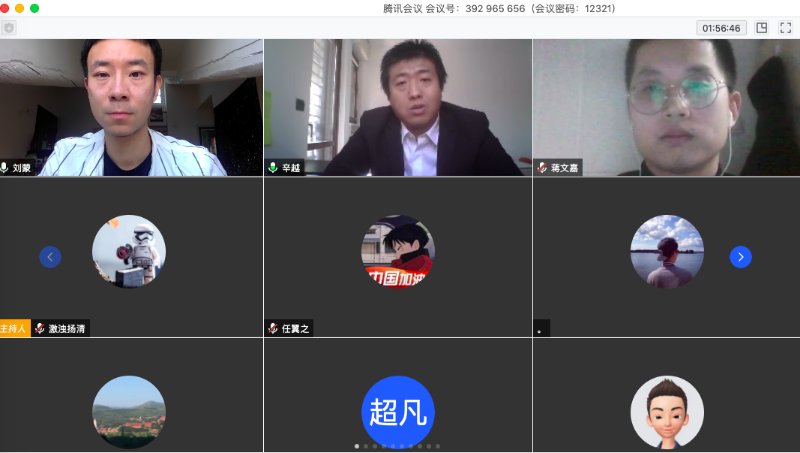This screenshot has width=800, height=453.
Task: Click 蒋文嘉's muted microphone icon
Action: 542,168
